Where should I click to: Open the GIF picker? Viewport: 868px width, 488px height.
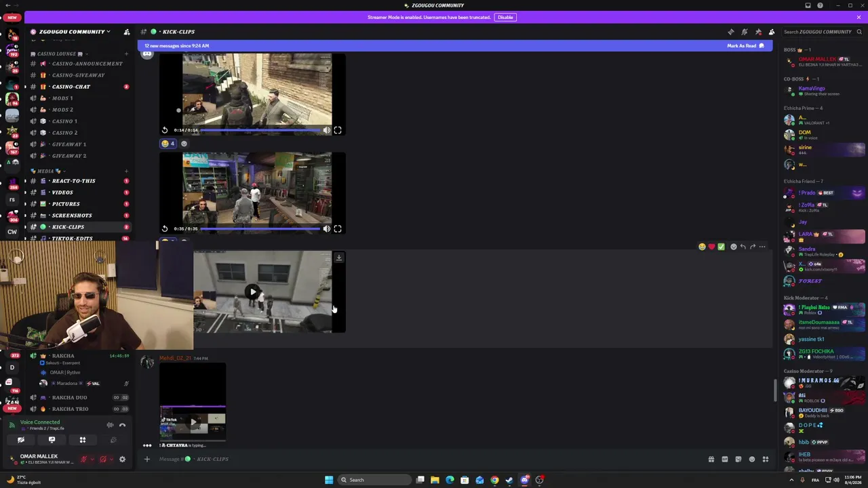pos(725,460)
